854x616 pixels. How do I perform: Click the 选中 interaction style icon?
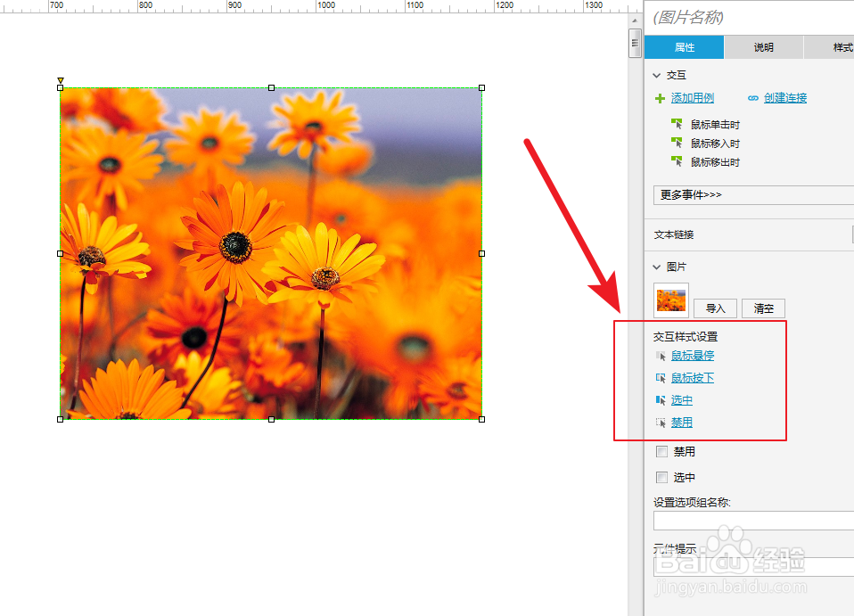coord(661,400)
